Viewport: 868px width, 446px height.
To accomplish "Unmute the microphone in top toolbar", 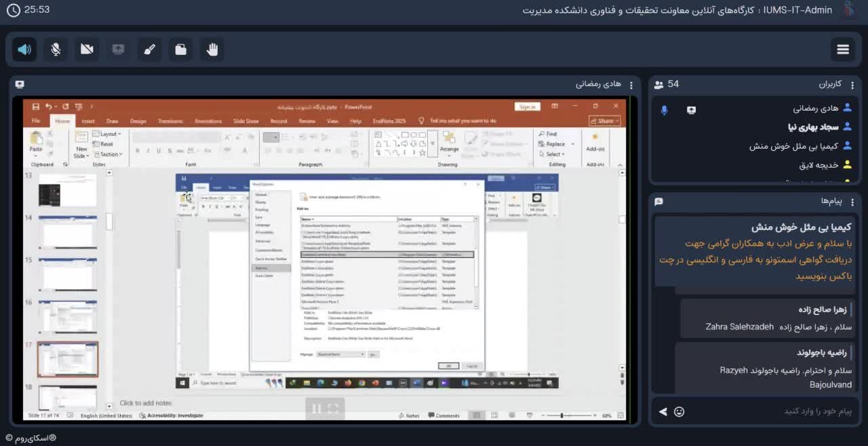I will 56,50.
